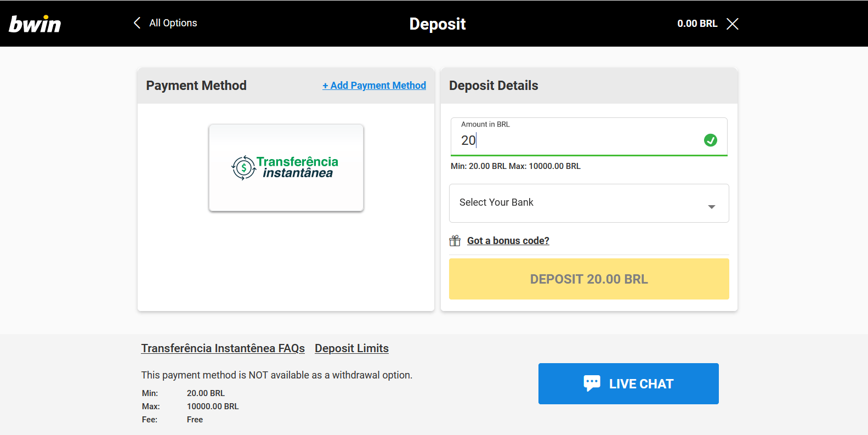Click the bank dropdown arrow
This screenshot has width=868, height=435.
click(711, 207)
